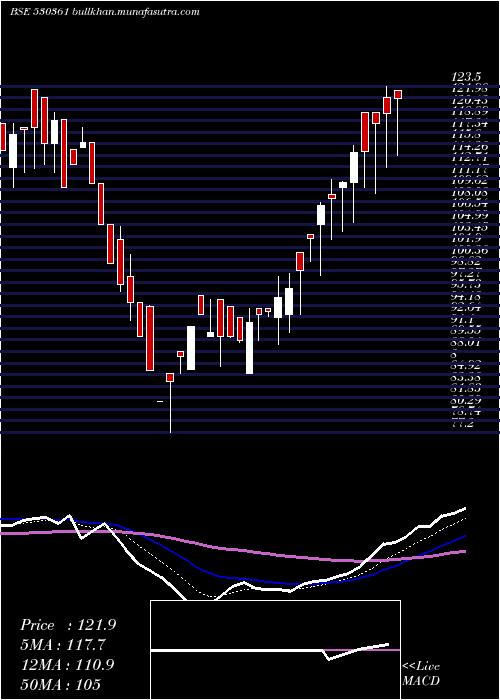Select the 77.2 bottom price axis label
Viewport: 500px width, 700px height.
pos(464,424)
